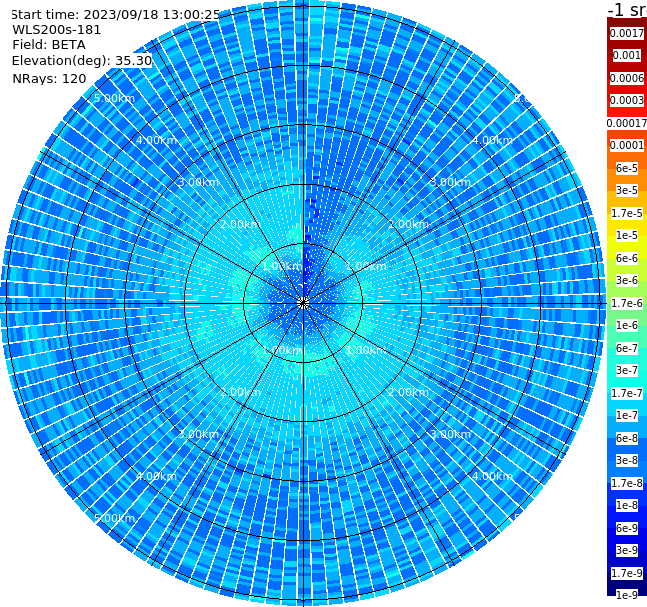The width and height of the screenshot is (647, 607).
Task: Click the 5.00km range label in northwest quadrant
Action: 114,98
